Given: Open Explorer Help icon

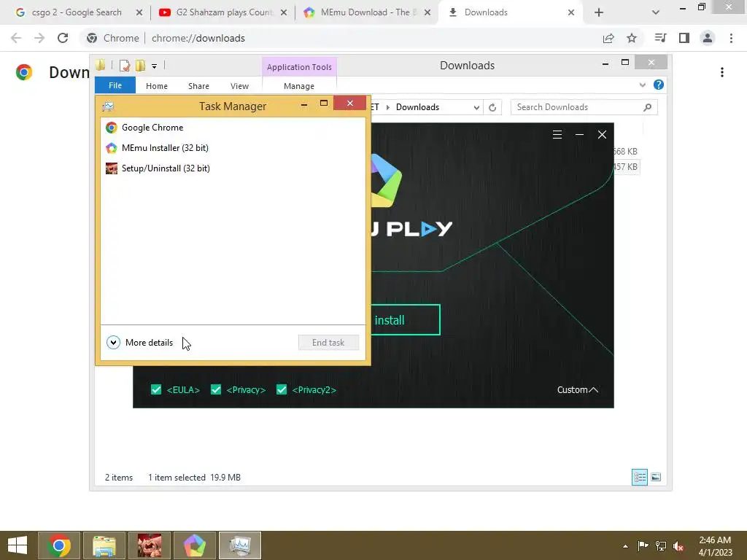Looking at the screenshot, I should (x=659, y=85).
